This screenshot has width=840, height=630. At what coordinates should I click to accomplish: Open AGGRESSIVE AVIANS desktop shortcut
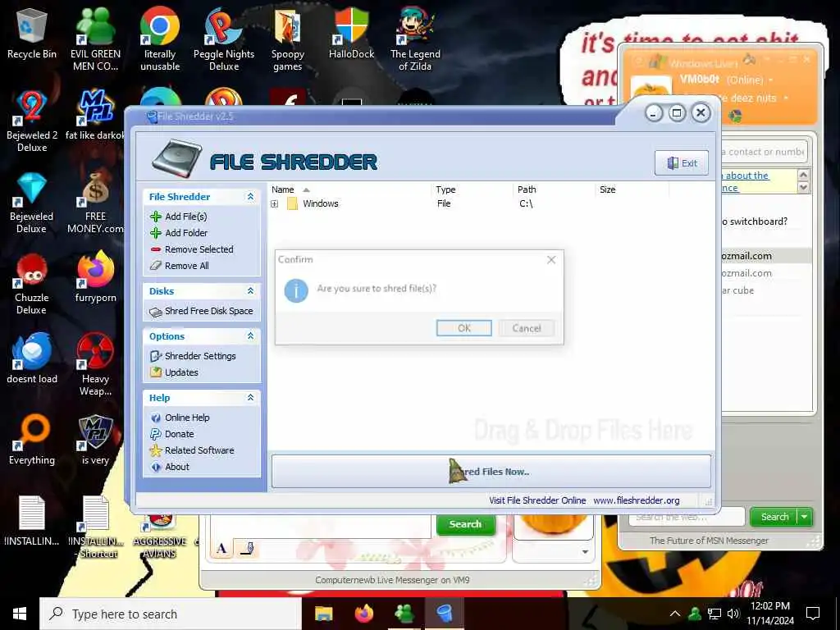pos(160,536)
